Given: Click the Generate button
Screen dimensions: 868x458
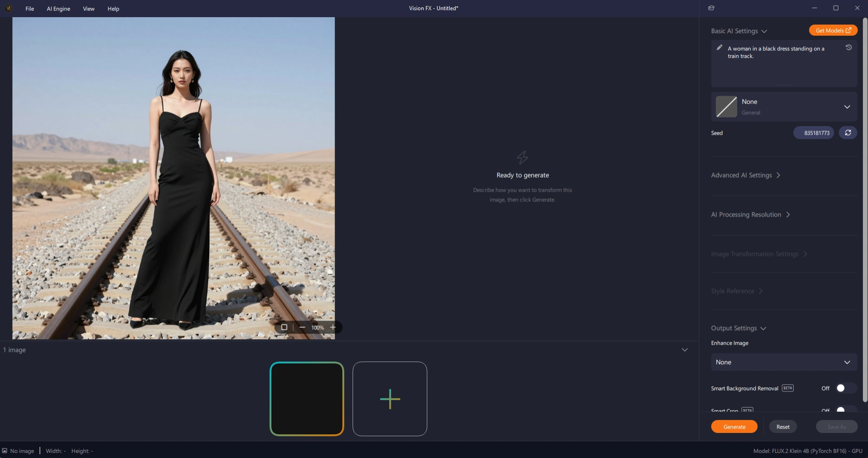Looking at the screenshot, I should 734,426.
